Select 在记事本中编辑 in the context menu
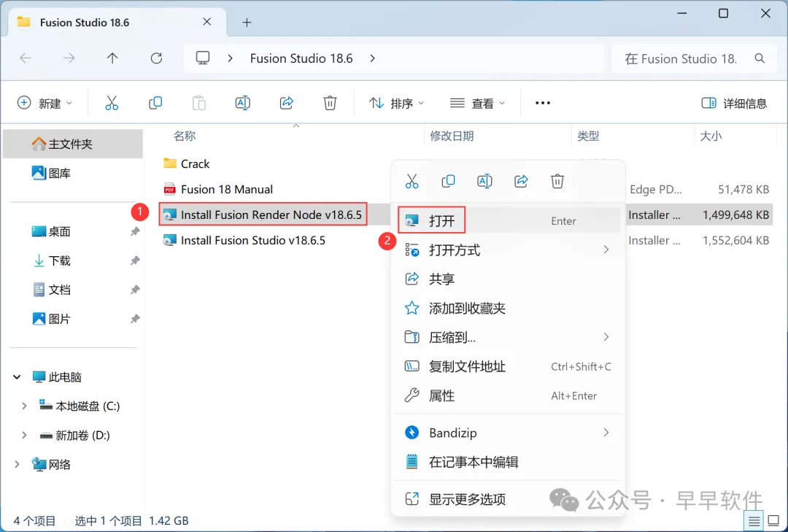Screen dimensions: 788x532 (x=508, y=462)
